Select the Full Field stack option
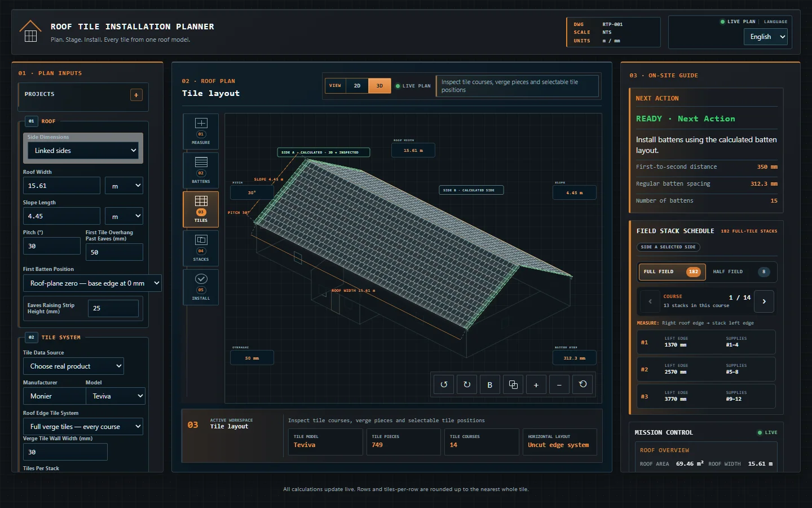The width and height of the screenshot is (812, 508). (x=672, y=271)
